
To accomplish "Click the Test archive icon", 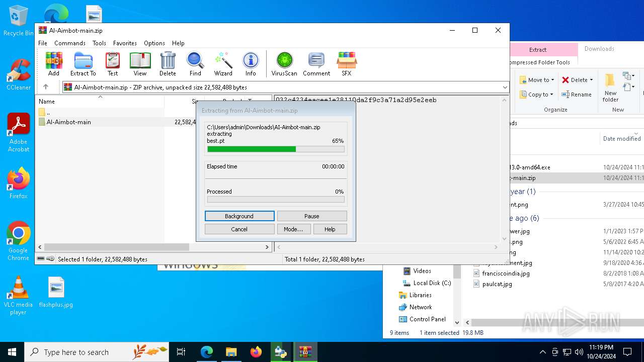I will (113, 64).
